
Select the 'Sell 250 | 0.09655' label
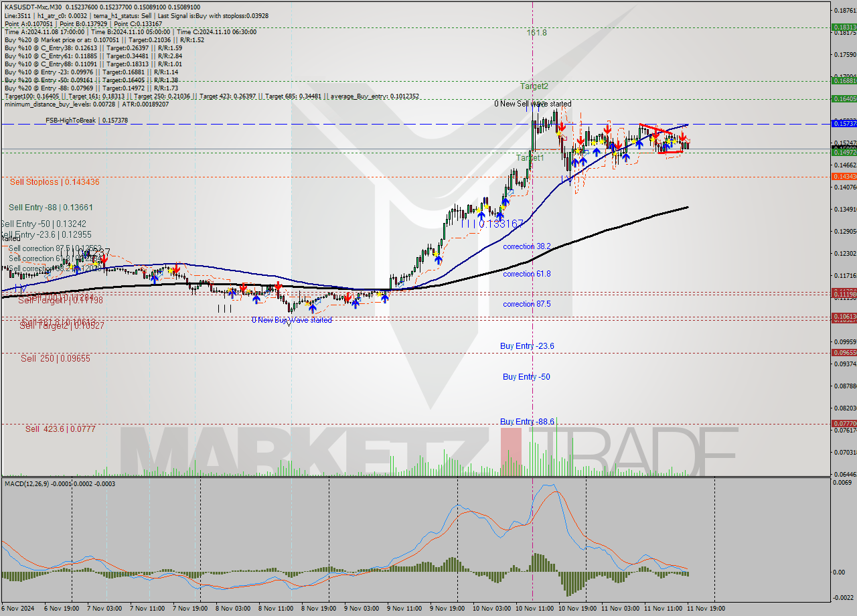click(x=55, y=358)
